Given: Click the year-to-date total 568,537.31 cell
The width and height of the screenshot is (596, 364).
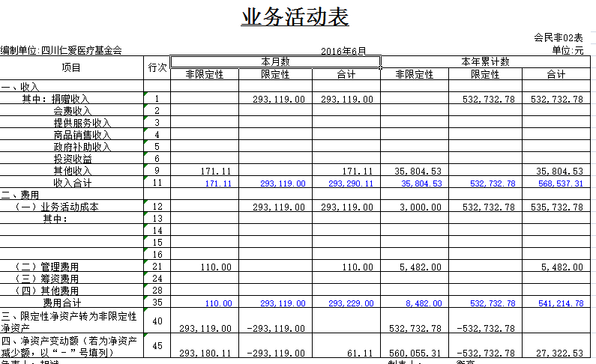Looking at the screenshot, I should click(x=556, y=183).
